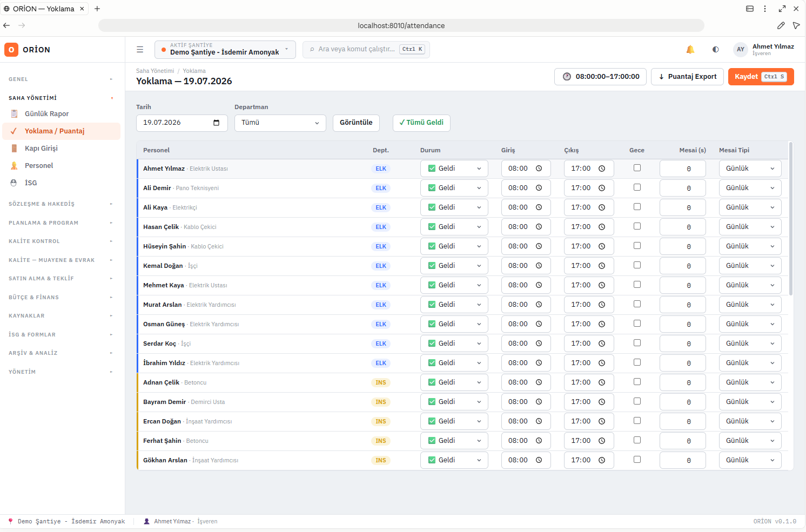Open active site selector Demo Şantiye
This screenshot has width=806, height=532.
pos(225,49)
